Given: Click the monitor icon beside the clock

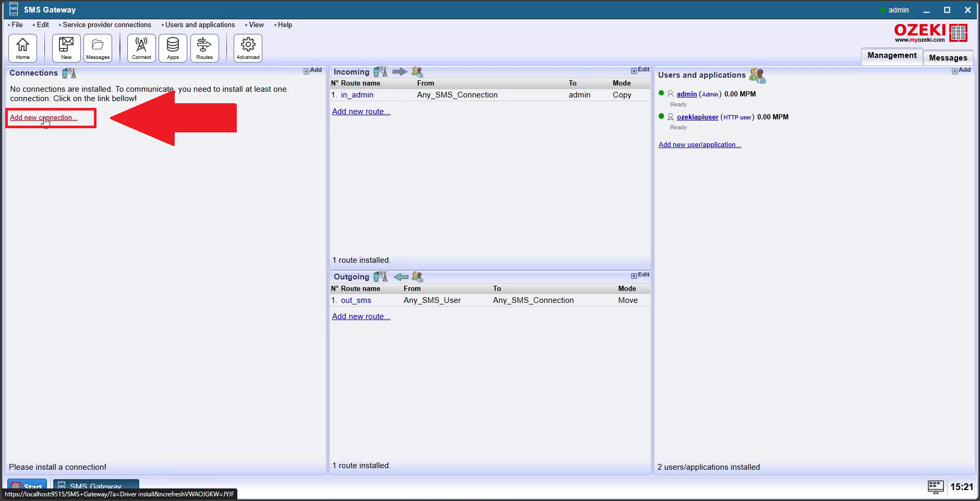Looking at the screenshot, I should (936, 487).
